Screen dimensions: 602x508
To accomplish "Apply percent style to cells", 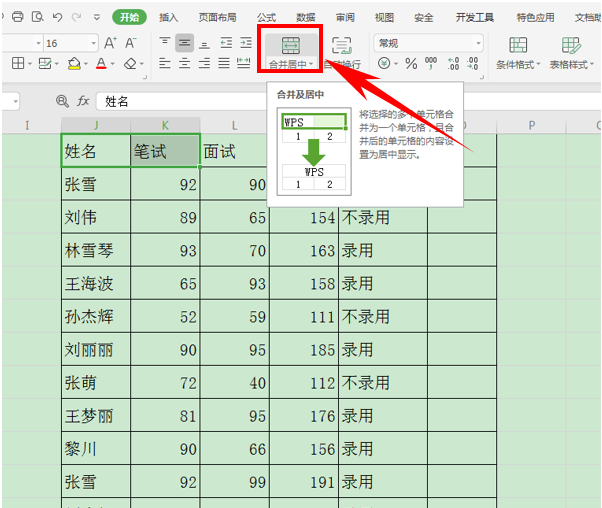I will click(x=411, y=63).
